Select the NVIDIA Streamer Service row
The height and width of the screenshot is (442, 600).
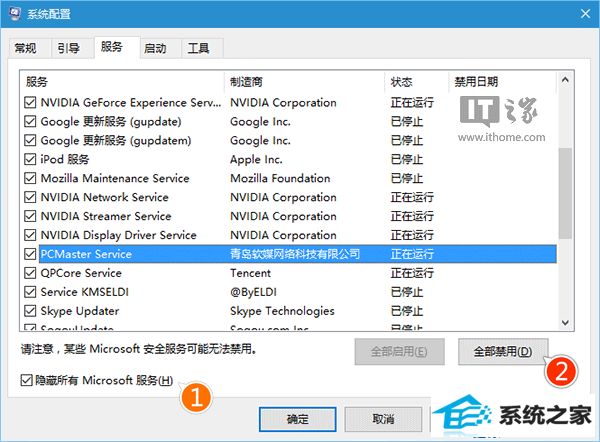(x=289, y=216)
